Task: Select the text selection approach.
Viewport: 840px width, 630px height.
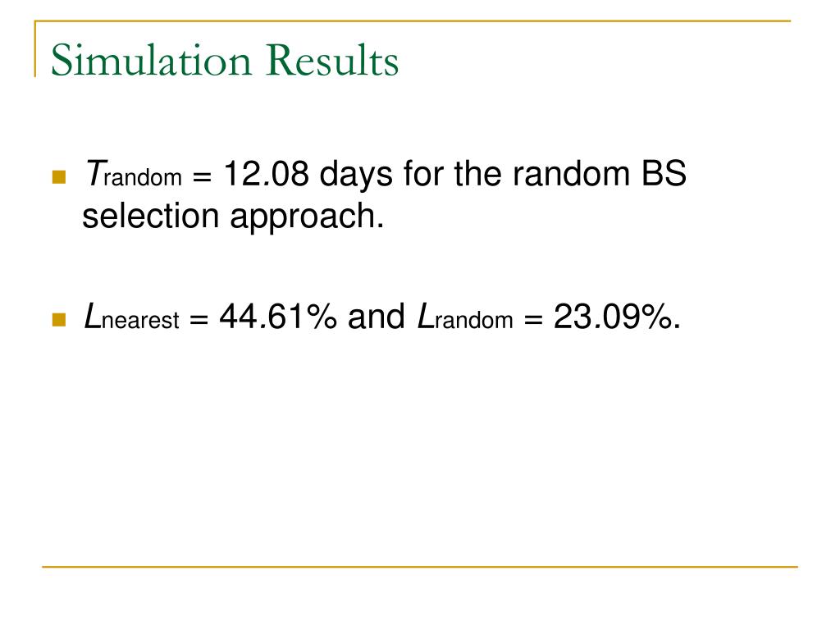Action: click(233, 217)
